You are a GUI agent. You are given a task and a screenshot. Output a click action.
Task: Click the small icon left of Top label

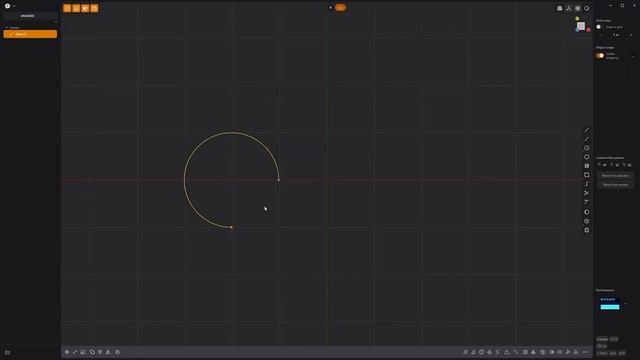331,7
